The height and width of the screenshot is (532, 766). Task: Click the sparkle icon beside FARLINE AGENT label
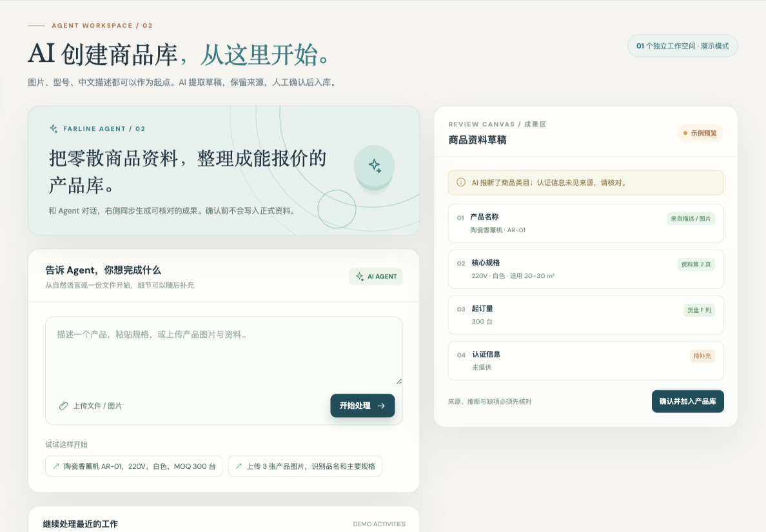pyautogui.click(x=54, y=128)
